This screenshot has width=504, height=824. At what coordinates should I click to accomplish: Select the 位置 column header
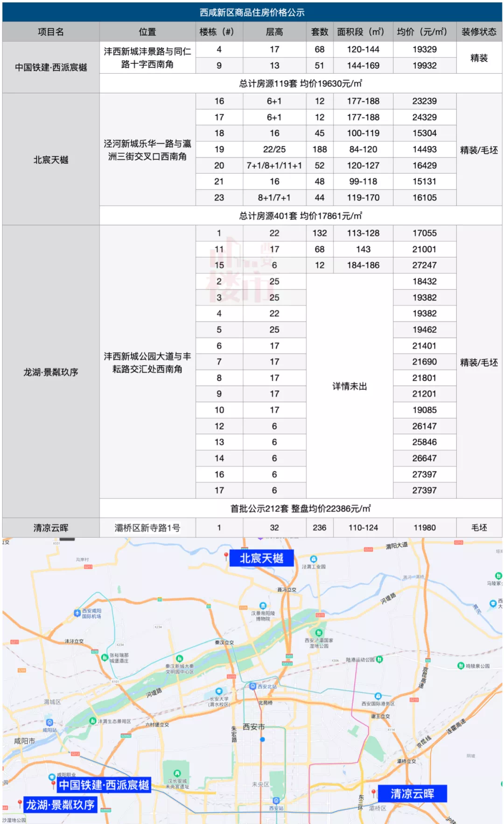(x=147, y=32)
